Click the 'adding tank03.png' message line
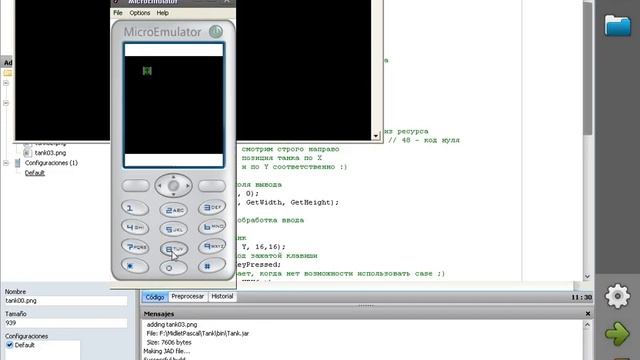 coord(172,324)
